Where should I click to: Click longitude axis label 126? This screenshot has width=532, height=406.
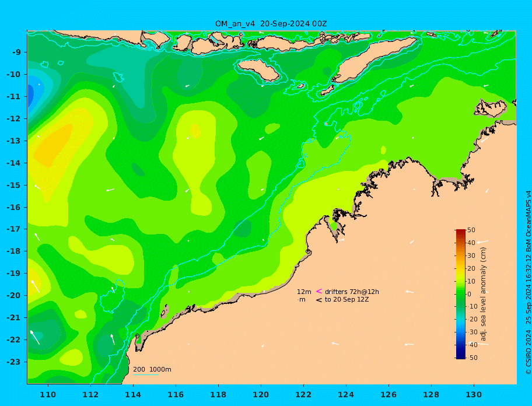coord(388,395)
